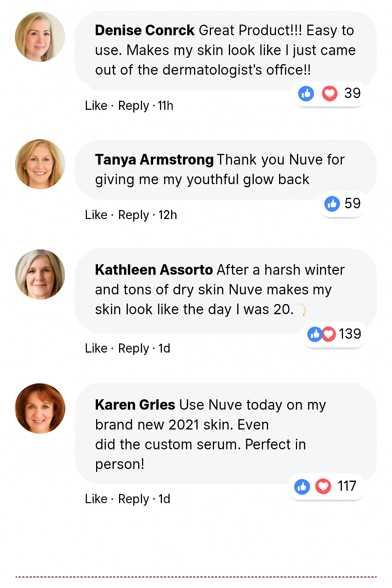Viewport: 392px width, 588px height.
Task: Like Denise Conrck's comment
Action: coord(96,106)
